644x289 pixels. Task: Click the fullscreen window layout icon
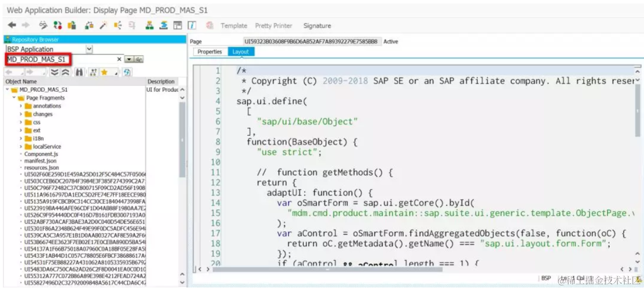[x=178, y=25]
